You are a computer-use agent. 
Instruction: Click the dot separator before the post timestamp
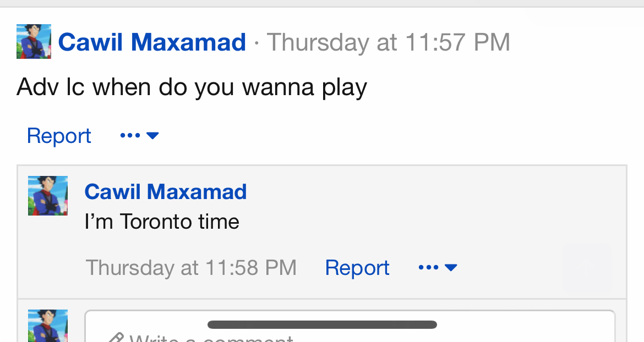click(x=256, y=43)
